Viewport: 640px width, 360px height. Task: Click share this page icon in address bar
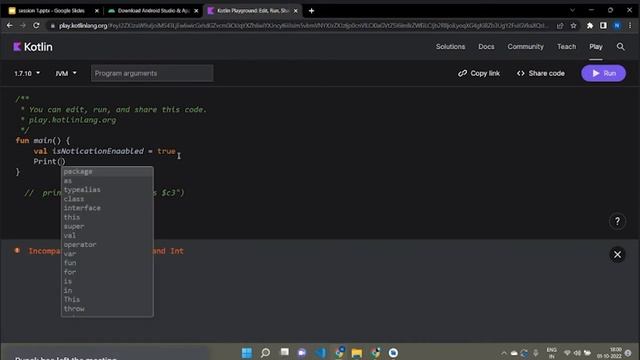[x=560, y=26]
